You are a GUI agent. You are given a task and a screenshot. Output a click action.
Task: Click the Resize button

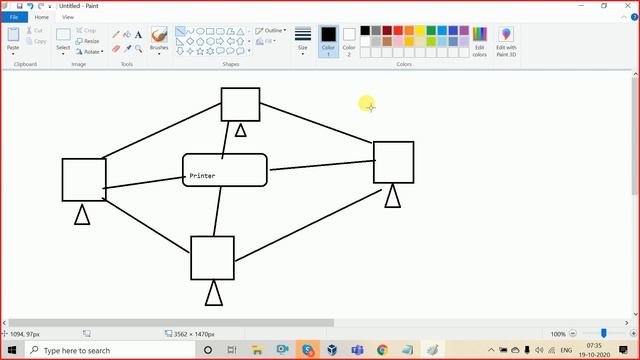(87, 41)
